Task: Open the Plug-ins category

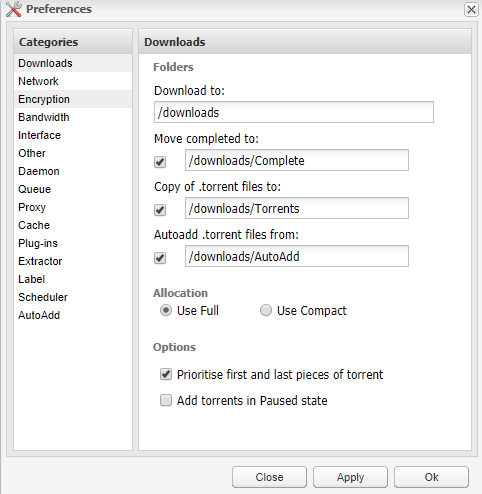Action: (73, 243)
